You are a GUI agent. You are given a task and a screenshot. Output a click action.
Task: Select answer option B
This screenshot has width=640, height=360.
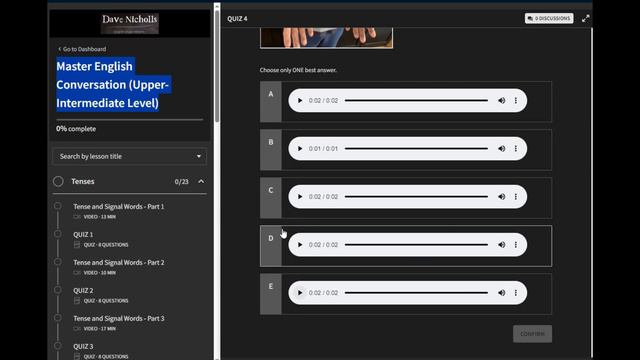(271, 150)
